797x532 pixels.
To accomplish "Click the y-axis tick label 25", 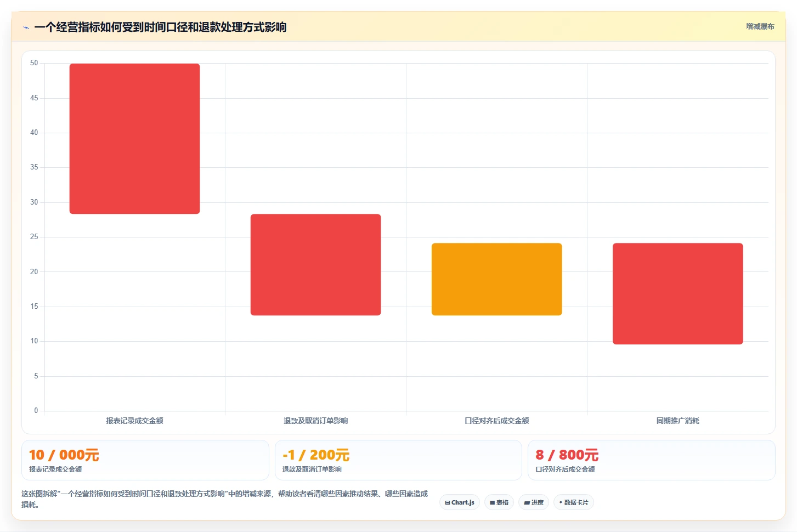I will pos(34,237).
